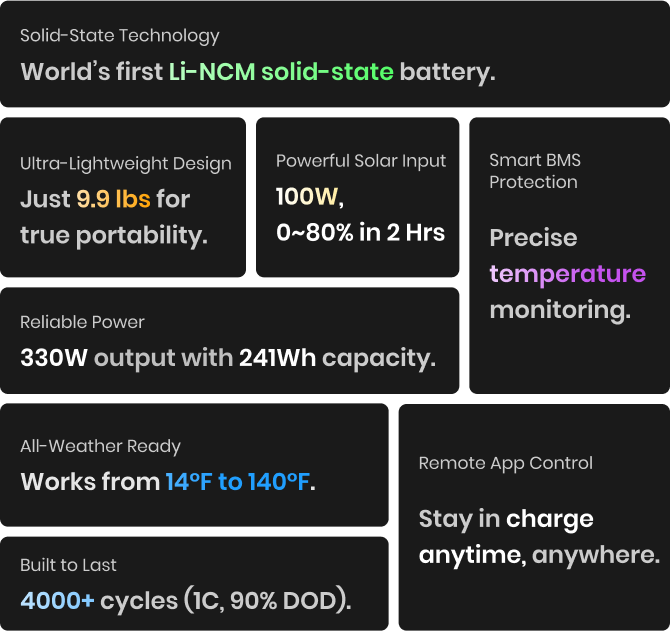Click the Solid-State Technology heading
The image size is (670, 631).
click(x=120, y=36)
